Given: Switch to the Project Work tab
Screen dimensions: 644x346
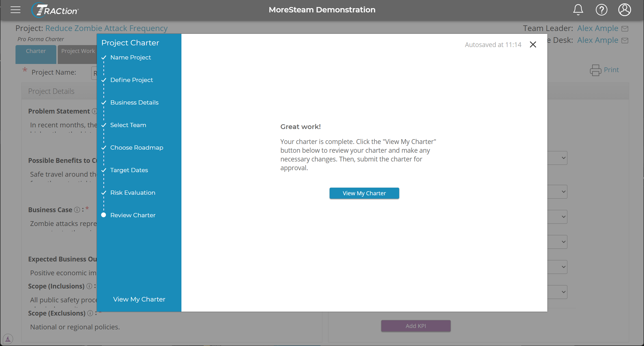Looking at the screenshot, I should pyautogui.click(x=78, y=54).
